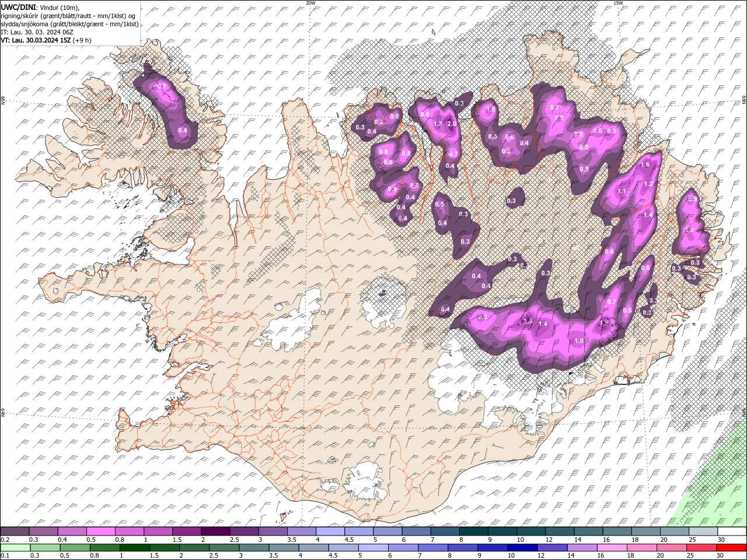Select the darkest purple swatch labeled 2 in snow legend
The width and height of the screenshot is (747, 560).
(x=215, y=531)
